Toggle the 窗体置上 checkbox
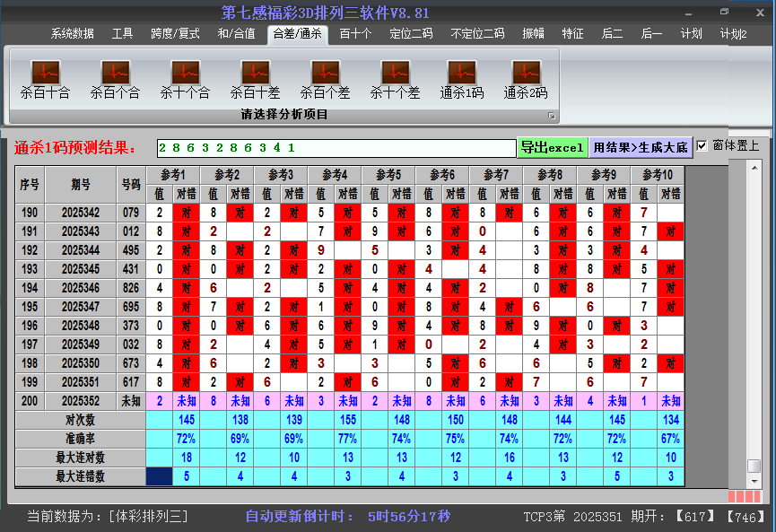The image size is (776, 532). (702, 146)
